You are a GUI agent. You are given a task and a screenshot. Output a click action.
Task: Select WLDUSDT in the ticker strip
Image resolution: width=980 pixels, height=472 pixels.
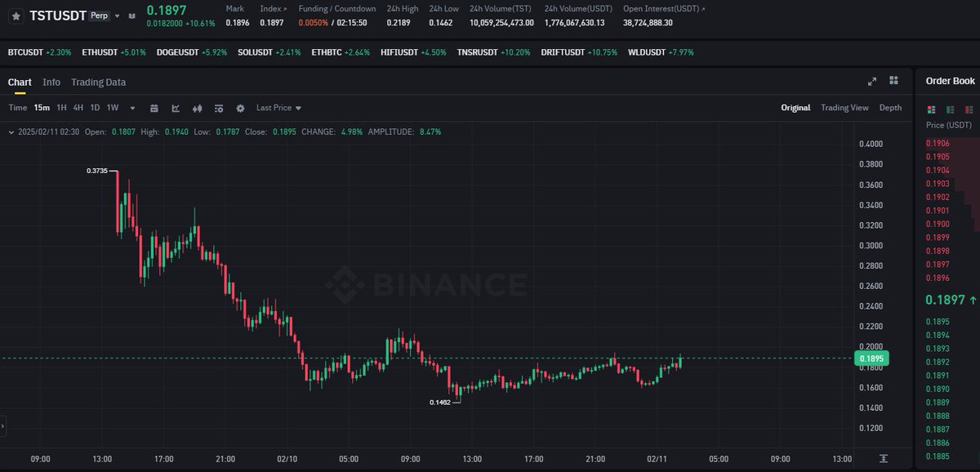point(661,52)
